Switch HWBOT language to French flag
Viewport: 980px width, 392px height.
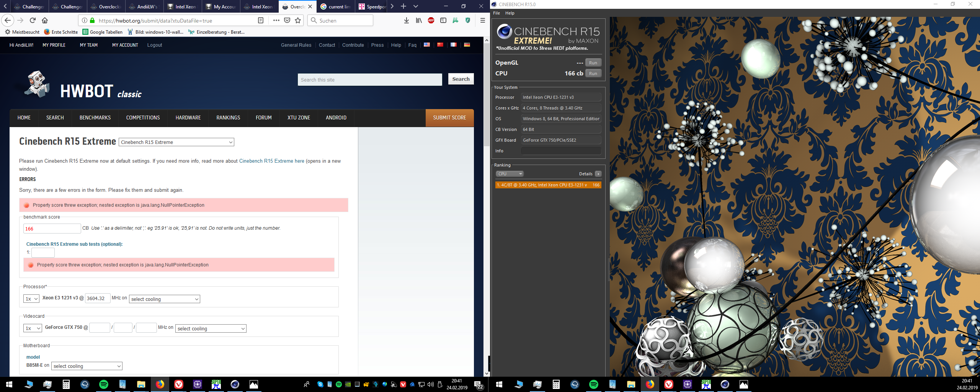[454, 45]
